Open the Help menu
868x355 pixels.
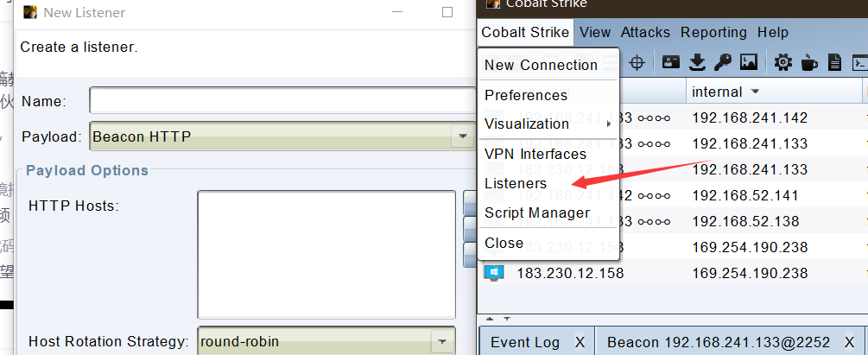[773, 33]
